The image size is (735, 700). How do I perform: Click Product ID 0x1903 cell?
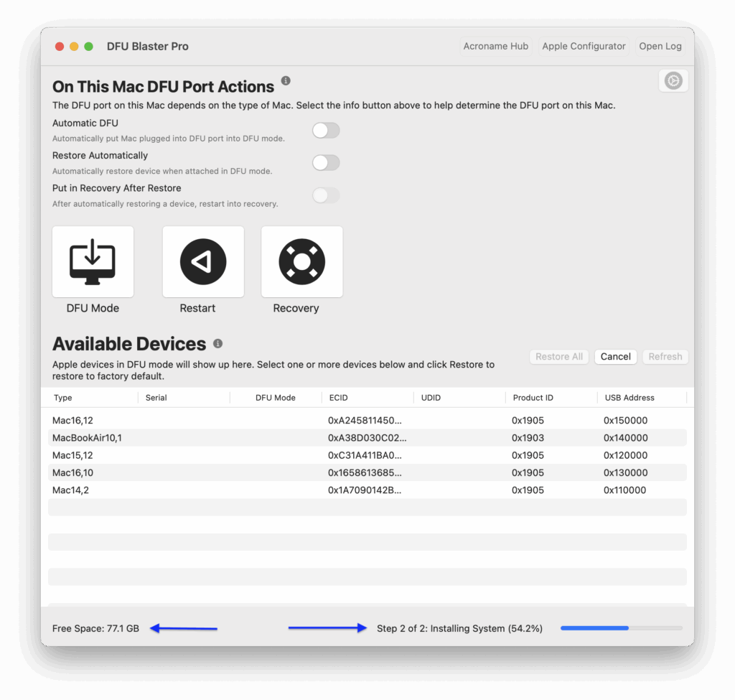click(528, 438)
